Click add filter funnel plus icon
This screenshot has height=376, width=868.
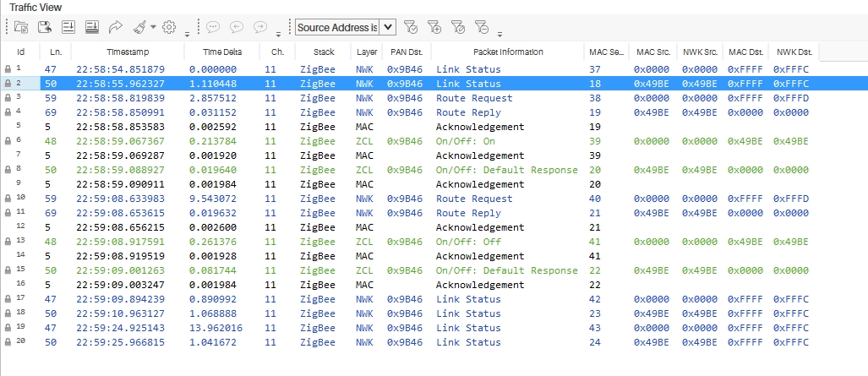tap(434, 26)
